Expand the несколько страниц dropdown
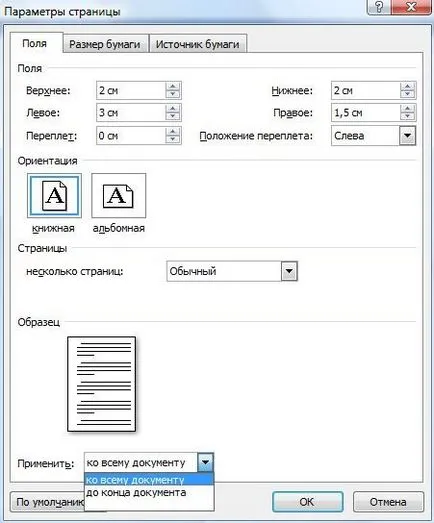434x523 pixels. click(x=289, y=271)
